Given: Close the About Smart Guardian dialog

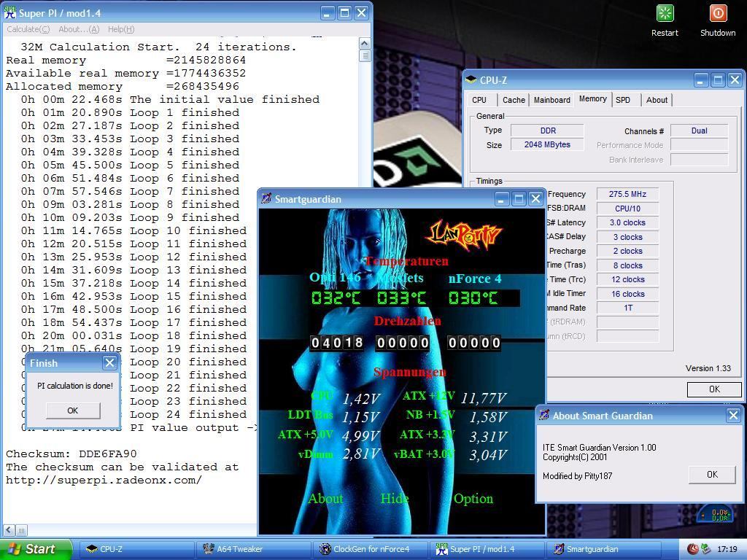Looking at the screenshot, I should coord(734,415).
